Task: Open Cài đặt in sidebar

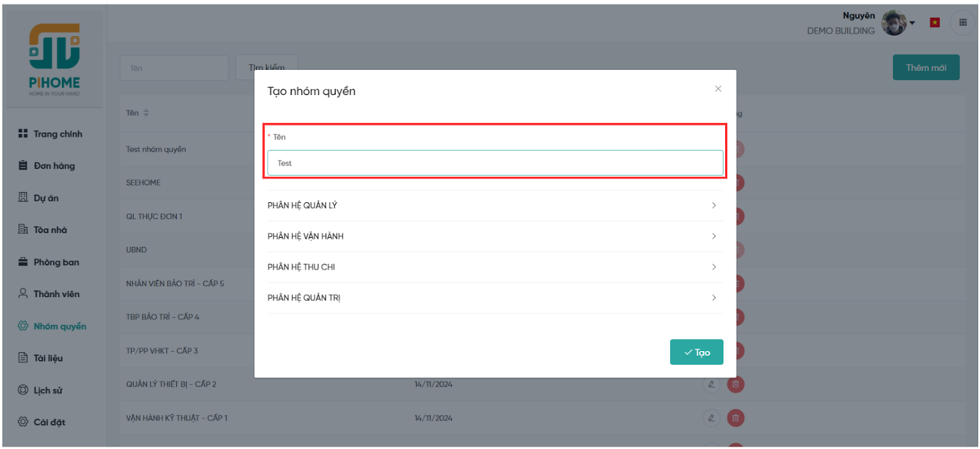Action: tap(48, 422)
